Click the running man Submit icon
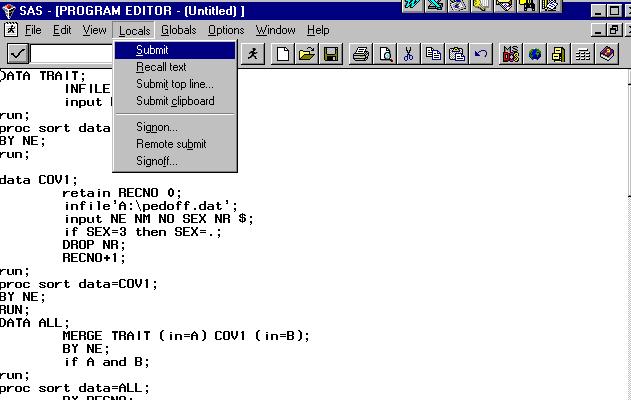The height and width of the screenshot is (400, 631). click(253, 54)
